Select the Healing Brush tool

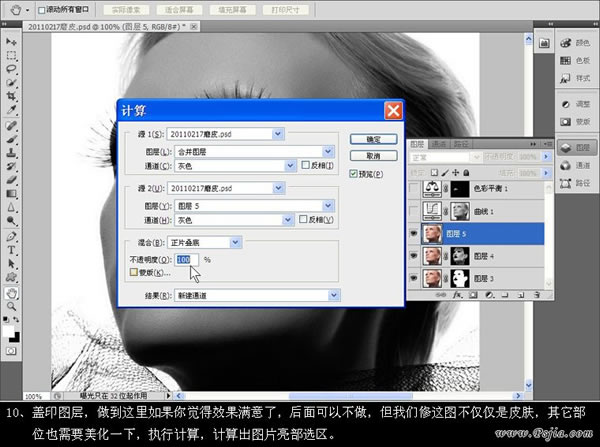pyautogui.click(x=11, y=126)
